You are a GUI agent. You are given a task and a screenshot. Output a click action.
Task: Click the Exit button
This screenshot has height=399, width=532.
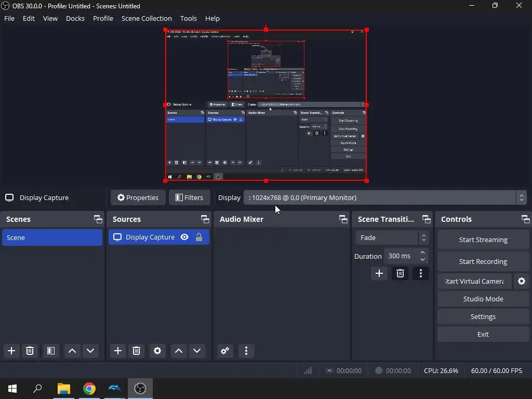coord(483,334)
